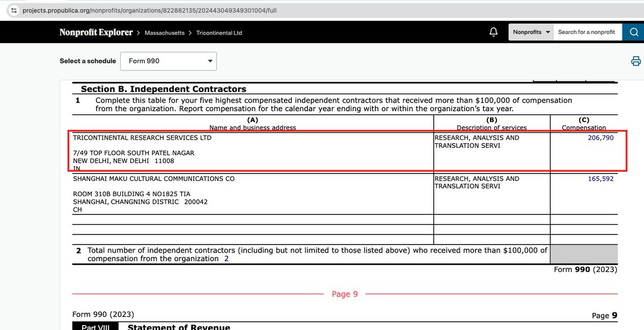
Task: Open the Form 990 schedule dropdown
Action: coord(169,61)
